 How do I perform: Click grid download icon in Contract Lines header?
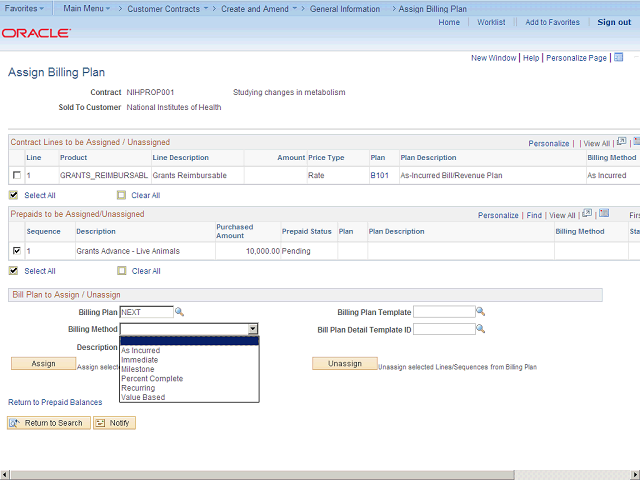(x=635, y=142)
